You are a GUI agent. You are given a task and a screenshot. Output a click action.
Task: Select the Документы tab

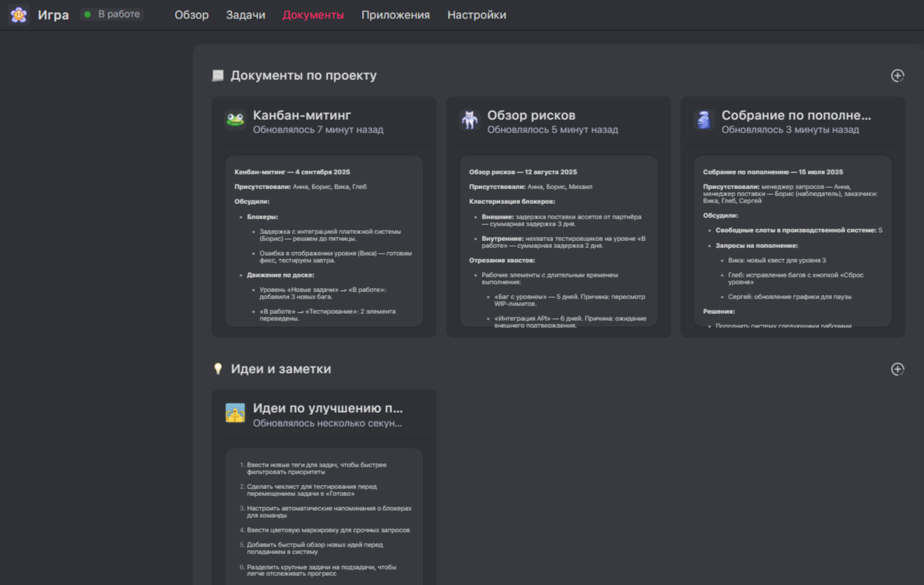pos(312,15)
